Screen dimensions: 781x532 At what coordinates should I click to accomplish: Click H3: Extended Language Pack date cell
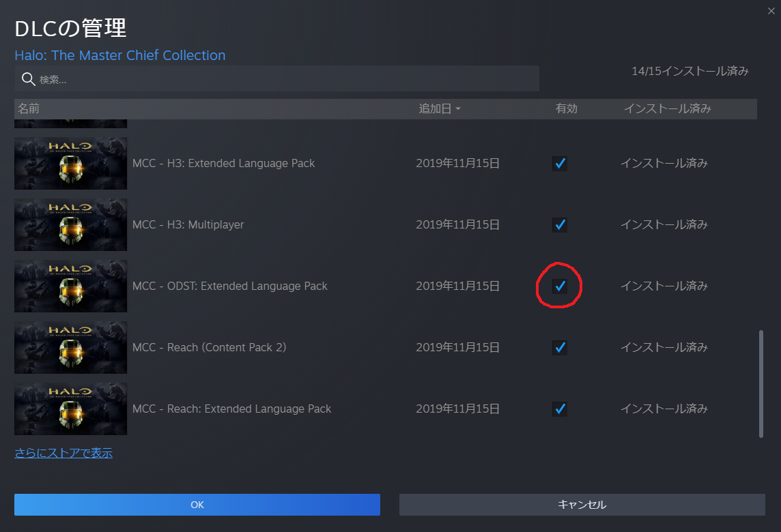[x=457, y=163]
